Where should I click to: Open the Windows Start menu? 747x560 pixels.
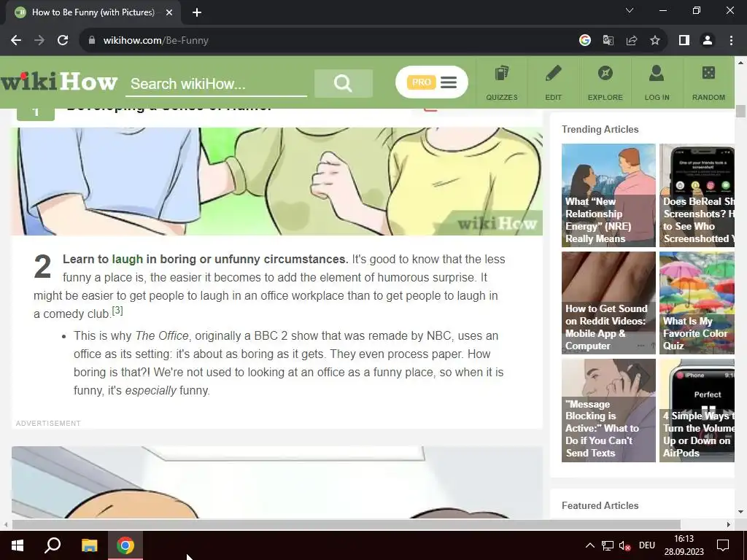pyautogui.click(x=18, y=545)
